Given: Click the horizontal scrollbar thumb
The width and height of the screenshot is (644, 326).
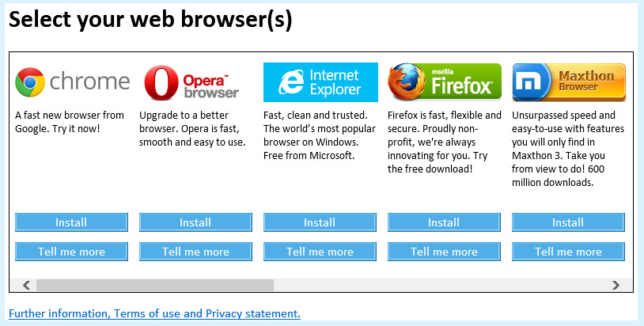Looking at the screenshot, I should coord(155,285).
